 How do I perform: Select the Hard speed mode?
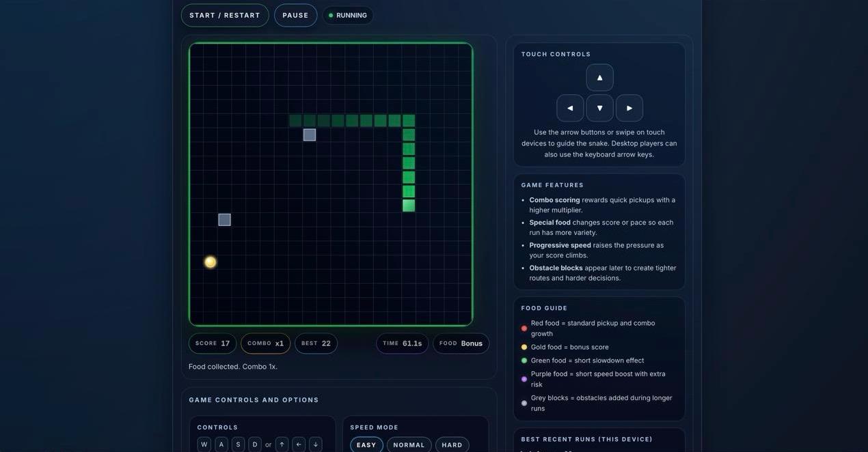(x=452, y=445)
